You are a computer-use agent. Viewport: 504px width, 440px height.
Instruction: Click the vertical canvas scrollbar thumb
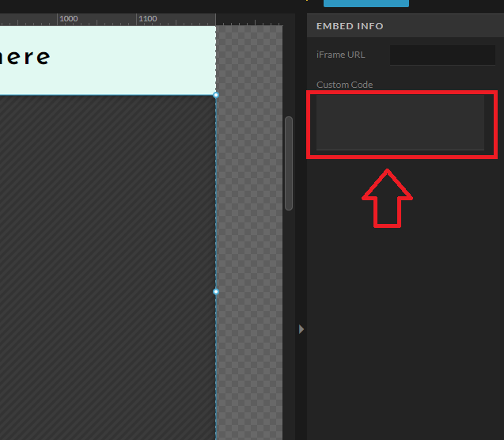pos(289,164)
